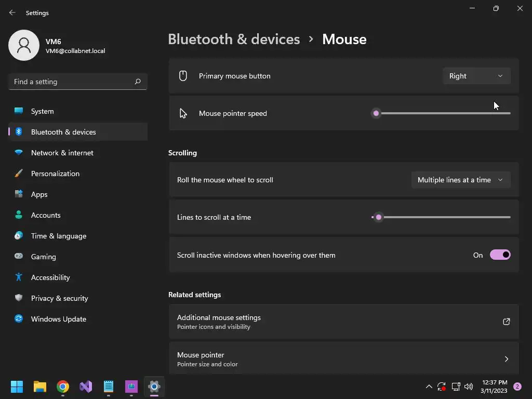This screenshot has width=532, height=399.
Task: Click the Personalization paintbrush icon
Action: tap(19, 174)
